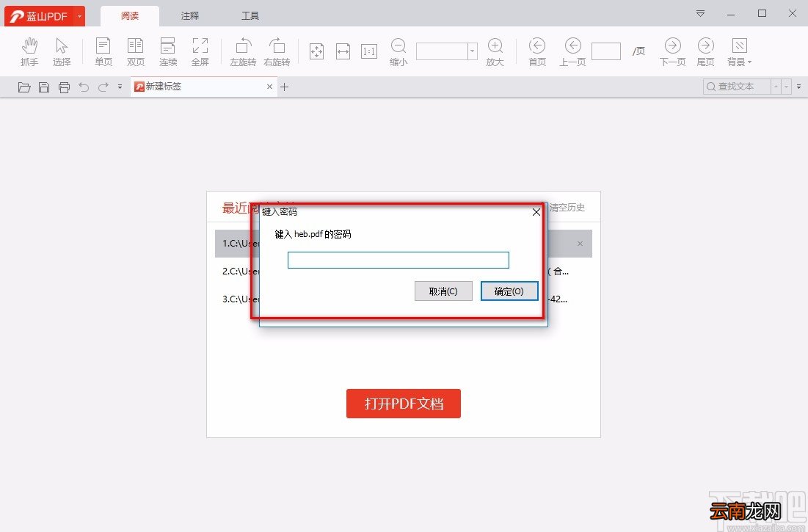
Task: Click the fit-width horizontal arrow icon
Action: (x=343, y=51)
